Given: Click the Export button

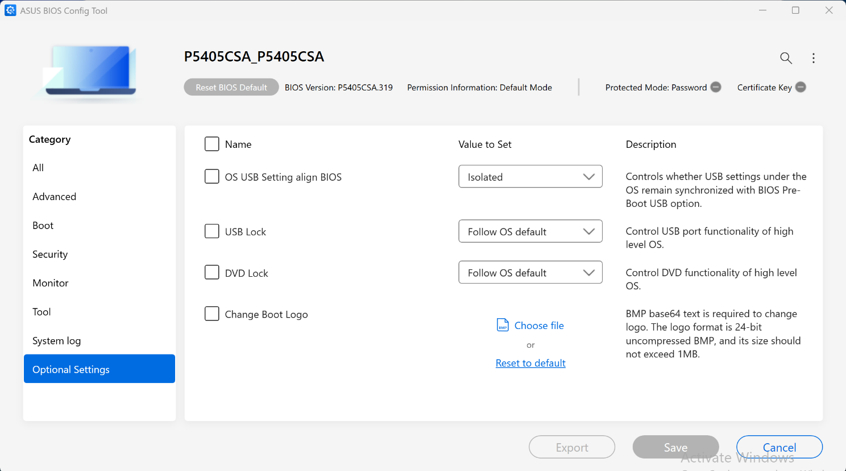Looking at the screenshot, I should point(572,447).
